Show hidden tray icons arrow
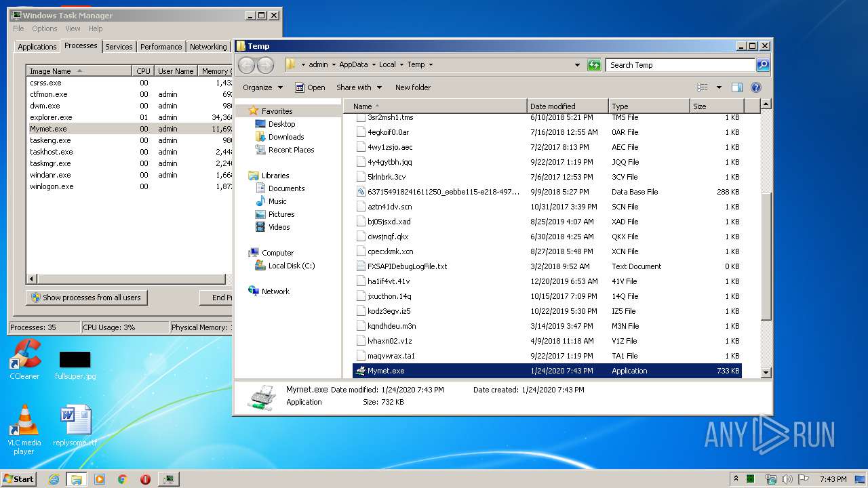The width and height of the screenshot is (868, 488). 736,479
